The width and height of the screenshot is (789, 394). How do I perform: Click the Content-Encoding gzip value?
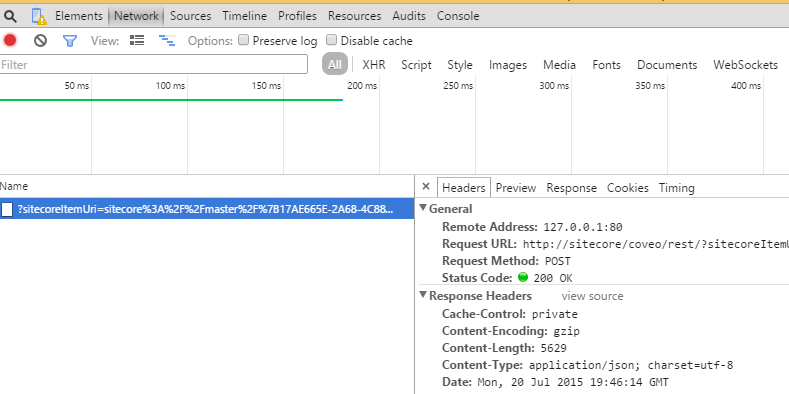[x=567, y=331]
